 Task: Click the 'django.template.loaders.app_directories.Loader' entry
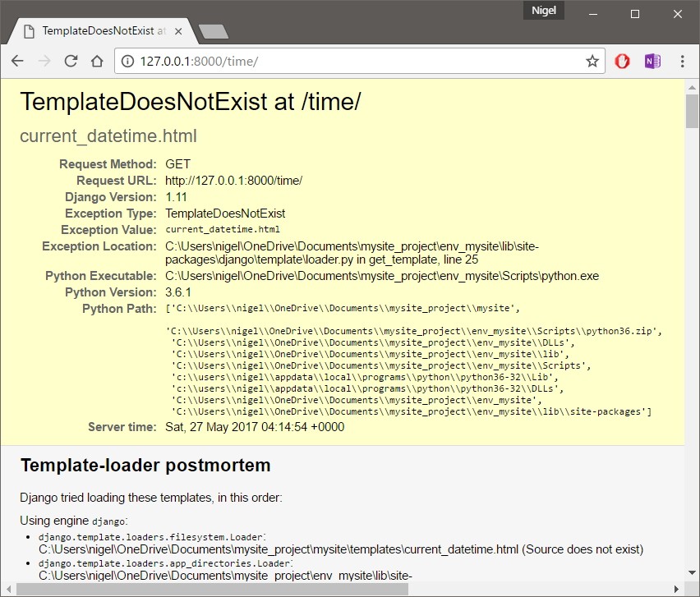click(166, 563)
